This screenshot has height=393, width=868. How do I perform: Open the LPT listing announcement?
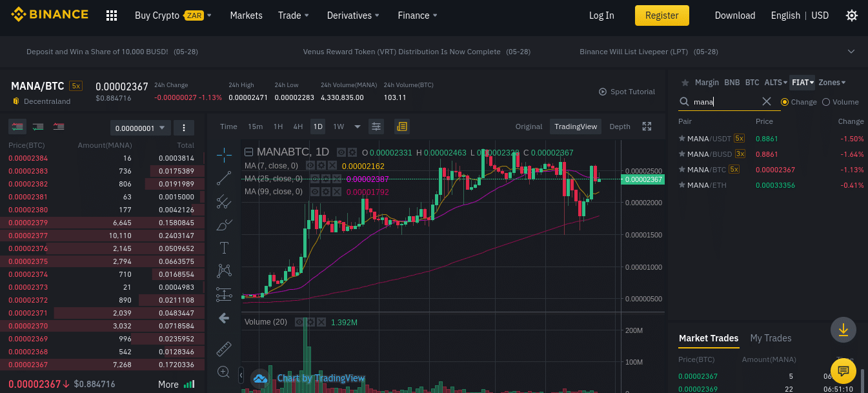[x=649, y=52]
